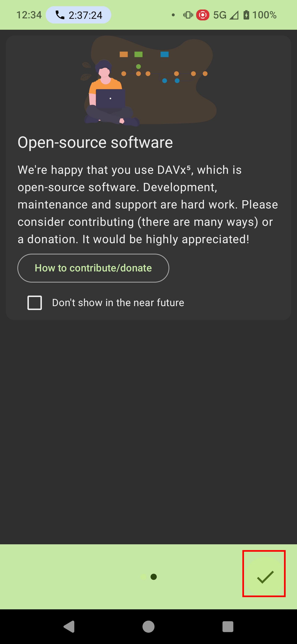Select the active second page indicator dot
Image resolution: width=297 pixels, height=644 pixels.
click(x=154, y=577)
